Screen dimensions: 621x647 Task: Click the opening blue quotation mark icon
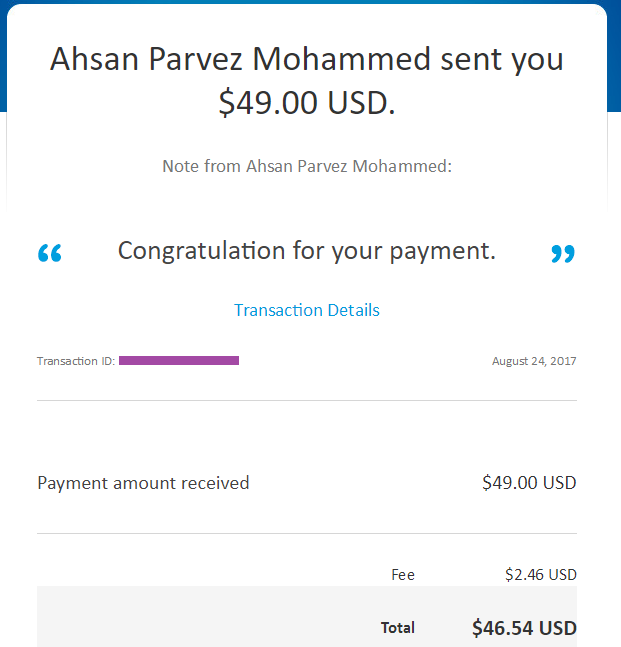pyautogui.click(x=50, y=254)
